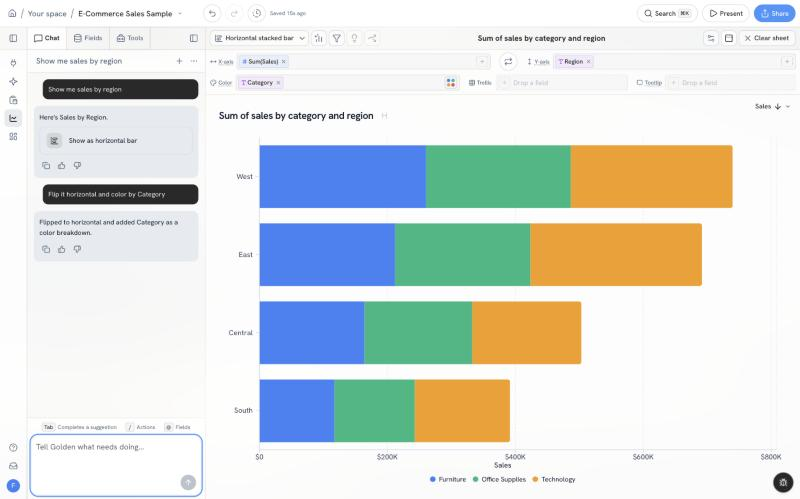Open the help question mark icon

click(x=13, y=447)
